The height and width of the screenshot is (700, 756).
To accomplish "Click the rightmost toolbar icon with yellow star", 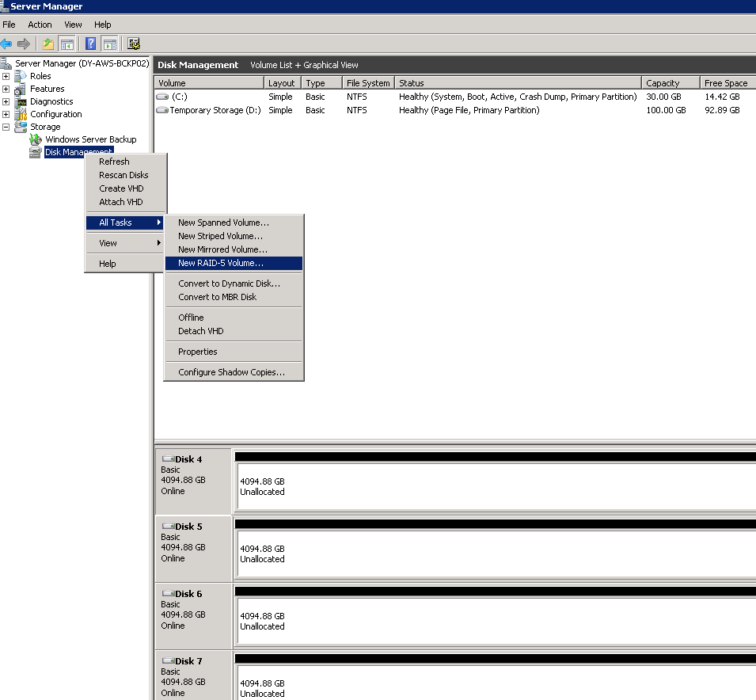I will point(134,44).
